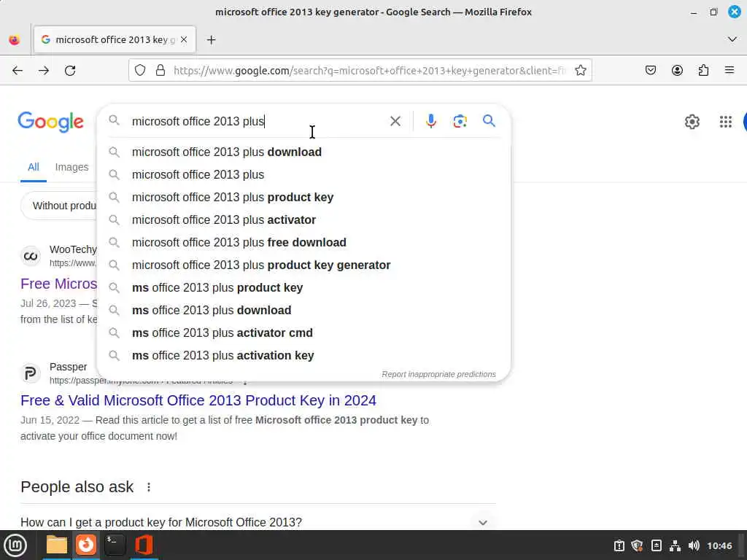The image size is (747, 560).
Task: Choose suggestion 'ms office 2013 plus activation key'
Action: [303, 355]
